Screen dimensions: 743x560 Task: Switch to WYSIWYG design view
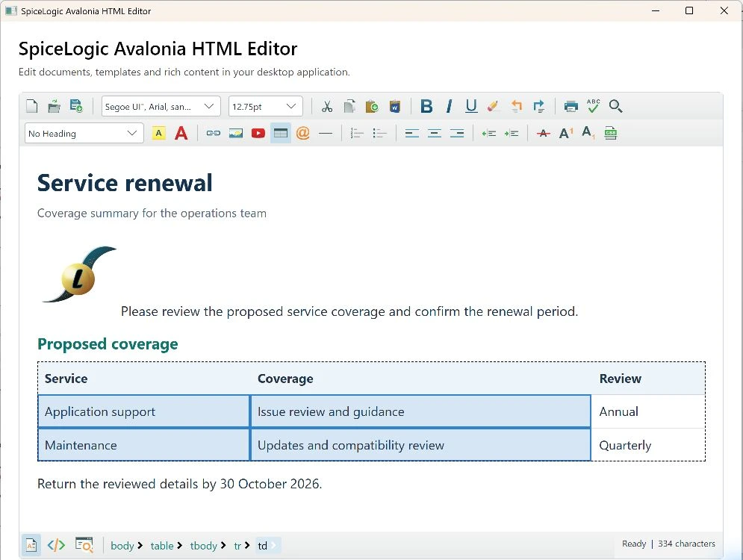point(31,545)
